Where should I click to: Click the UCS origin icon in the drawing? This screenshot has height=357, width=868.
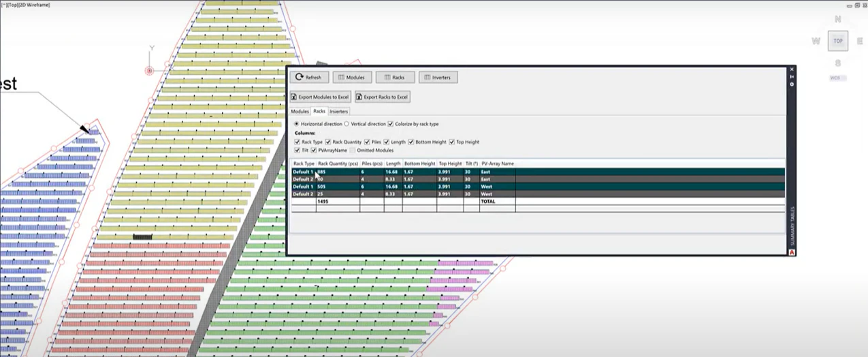(x=149, y=70)
